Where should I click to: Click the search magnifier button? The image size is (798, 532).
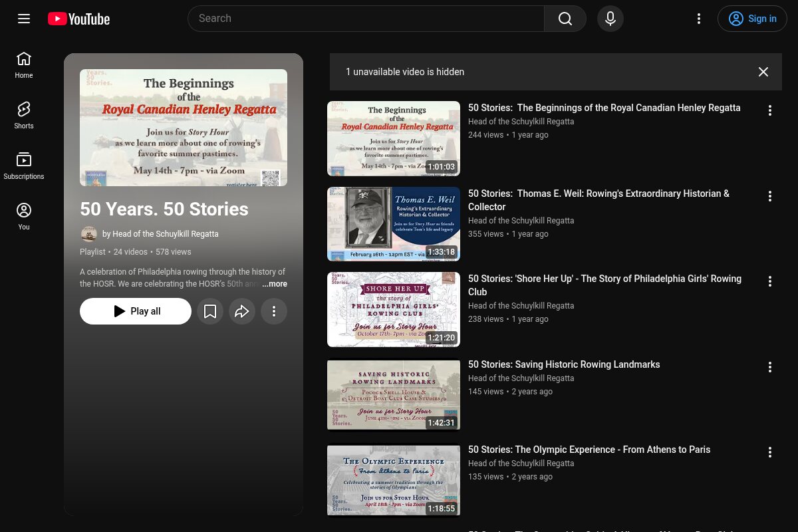click(565, 19)
